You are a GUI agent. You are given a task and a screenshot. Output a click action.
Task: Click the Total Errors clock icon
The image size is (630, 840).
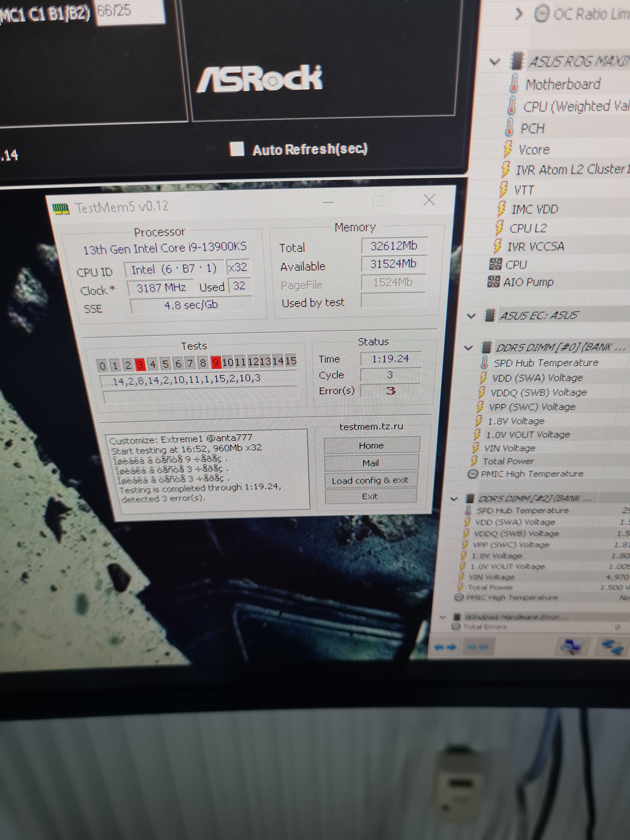point(455,626)
